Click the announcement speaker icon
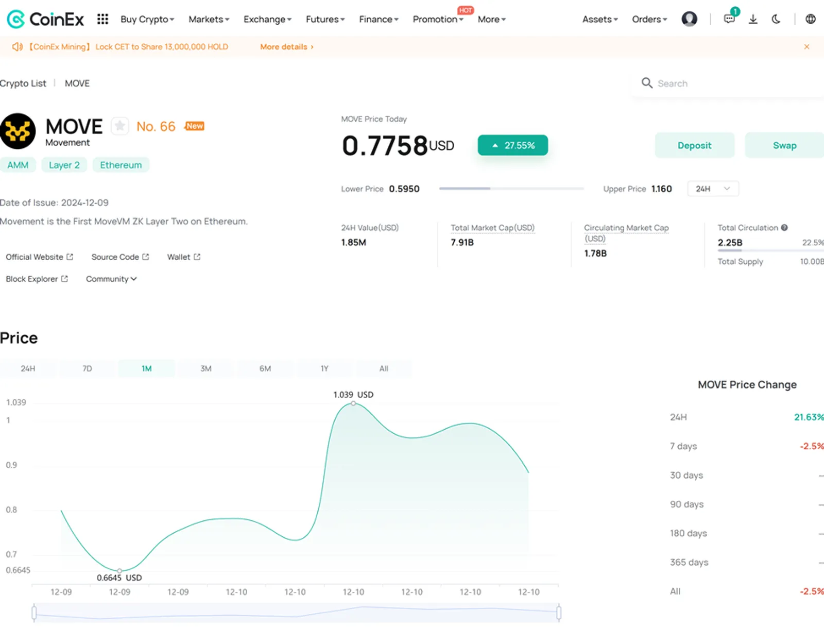Screen dimensions: 824x644 point(18,47)
